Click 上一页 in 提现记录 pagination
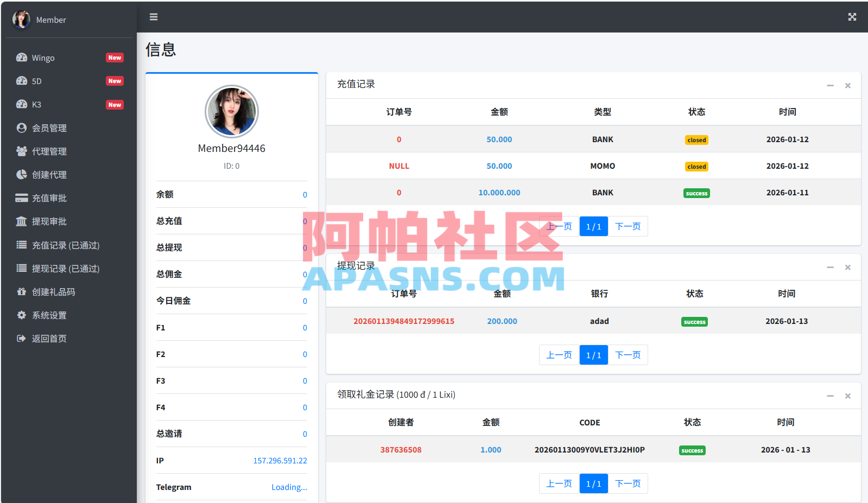This screenshot has width=868, height=503. 559,355
